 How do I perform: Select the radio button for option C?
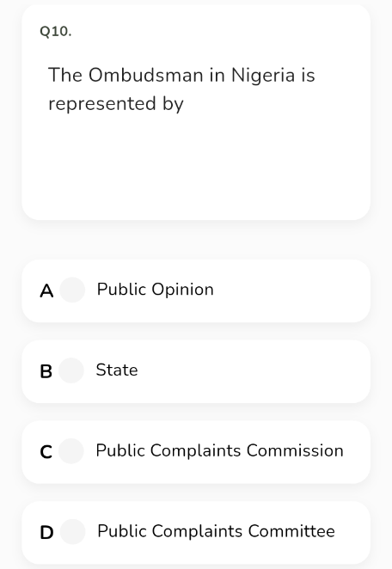coord(71,451)
